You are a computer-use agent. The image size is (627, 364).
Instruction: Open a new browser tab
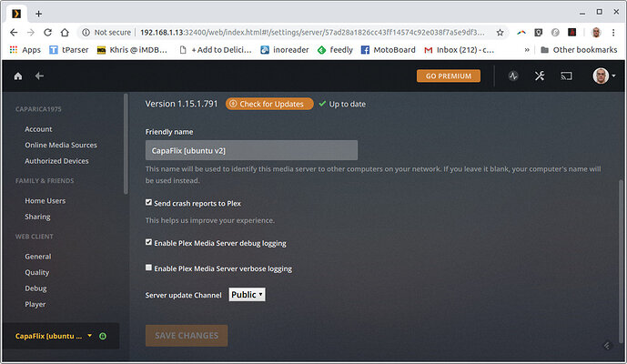[x=38, y=14]
